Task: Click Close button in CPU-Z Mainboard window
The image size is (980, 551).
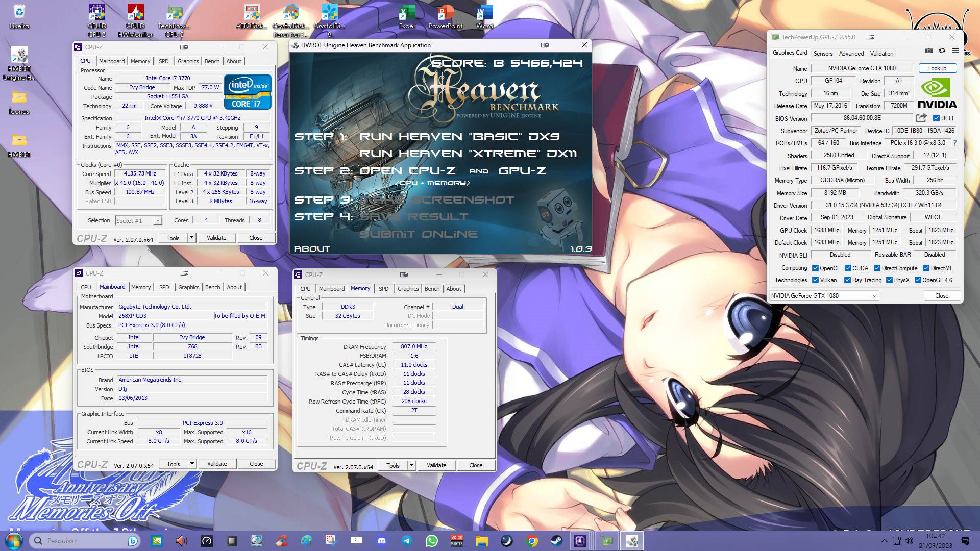Action: point(256,464)
